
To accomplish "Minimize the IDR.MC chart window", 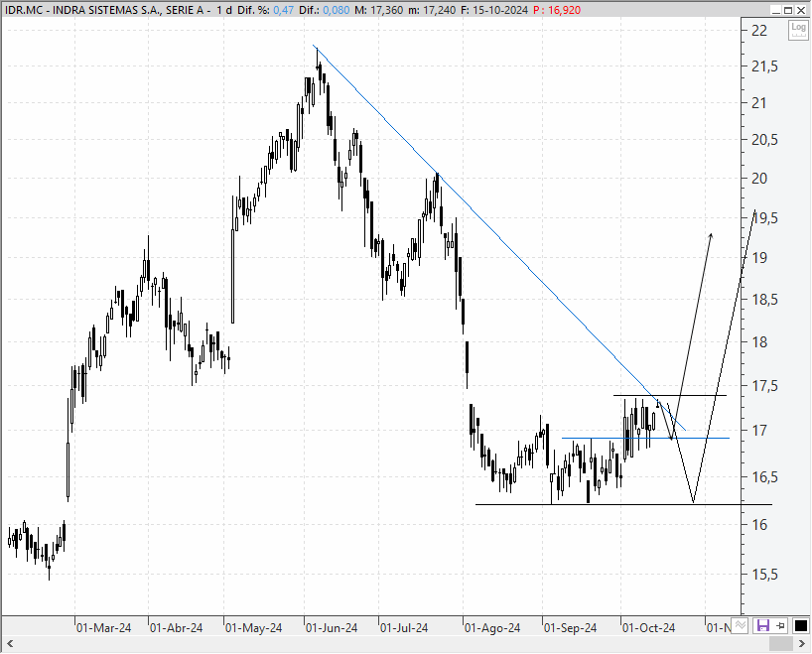I will tap(775, 10).
